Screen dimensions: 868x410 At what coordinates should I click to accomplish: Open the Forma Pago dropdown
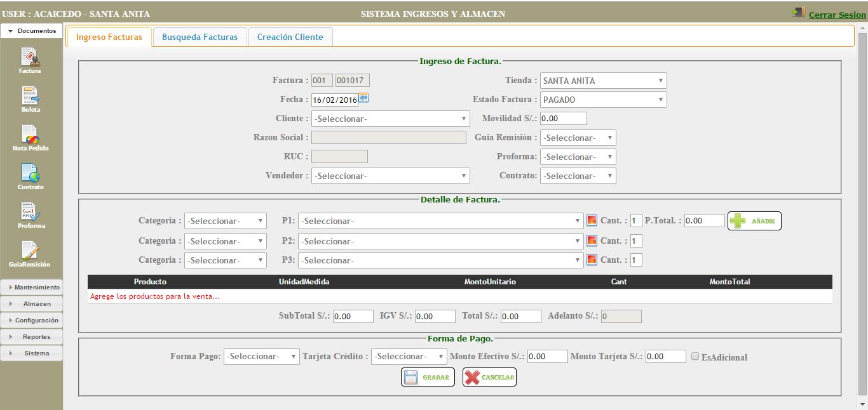pos(261,357)
